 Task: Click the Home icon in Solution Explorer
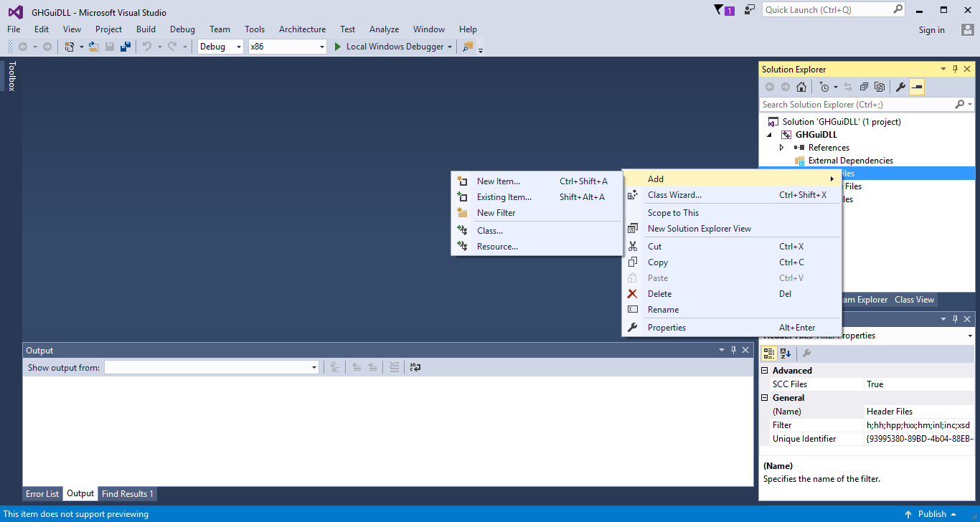pos(801,87)
